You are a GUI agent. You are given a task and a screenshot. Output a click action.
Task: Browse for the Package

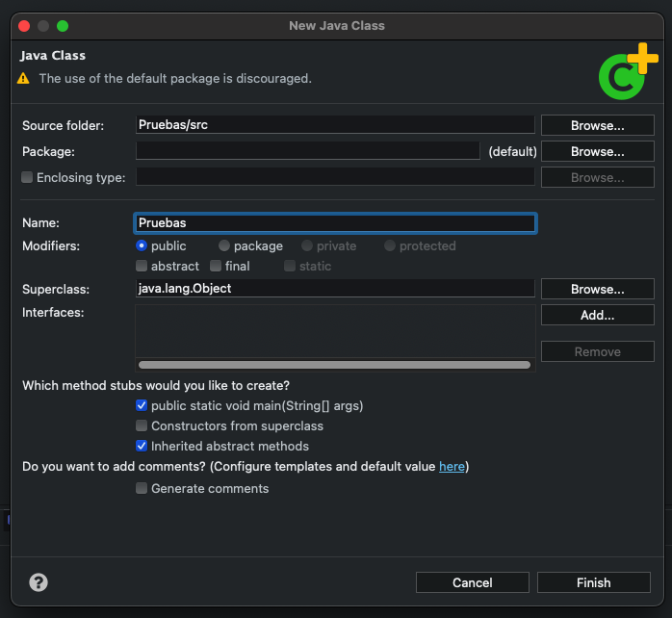point(598,151)
